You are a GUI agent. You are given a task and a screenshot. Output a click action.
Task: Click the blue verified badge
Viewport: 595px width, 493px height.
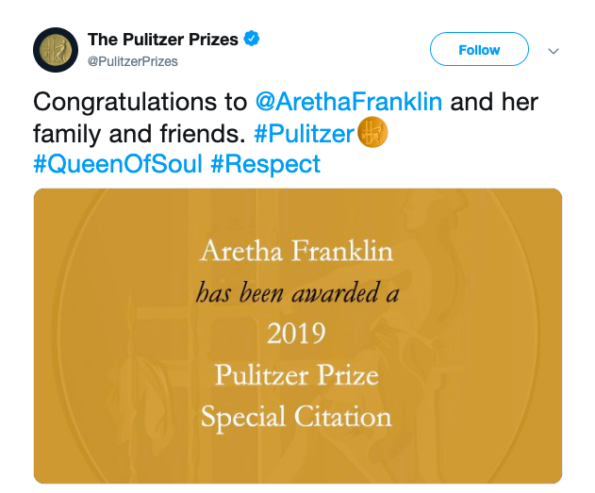251,38
